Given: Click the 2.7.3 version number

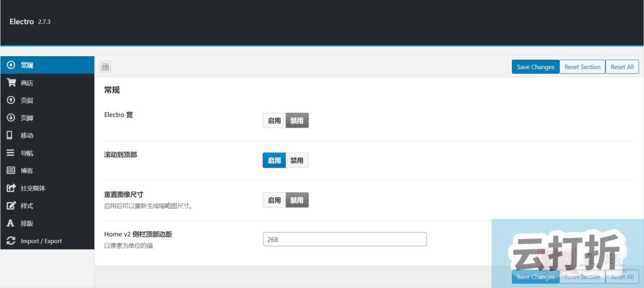Looking at the screenshot, I should tap(44, 22).
